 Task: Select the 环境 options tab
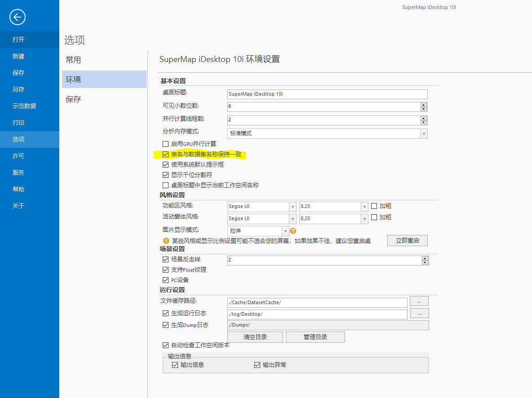(104, 80)
